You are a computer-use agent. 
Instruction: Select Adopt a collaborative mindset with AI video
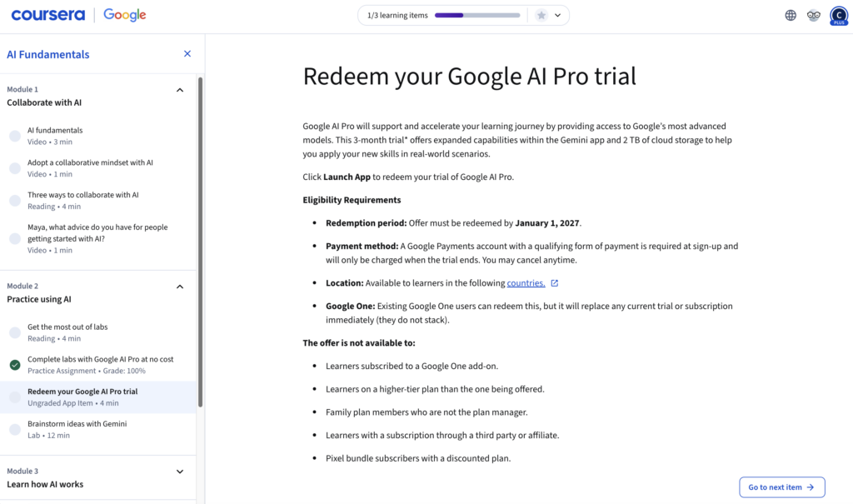(x=90, y=162)
